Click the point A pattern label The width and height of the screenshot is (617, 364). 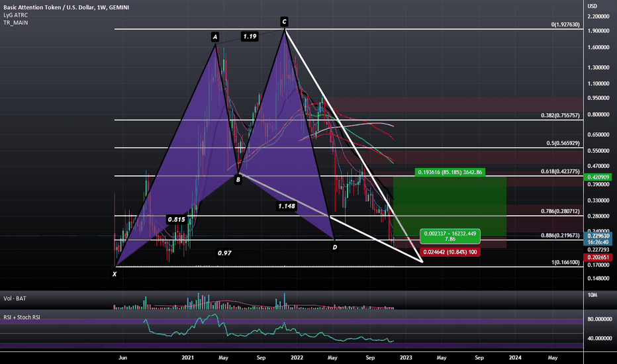tap(215, 37)
